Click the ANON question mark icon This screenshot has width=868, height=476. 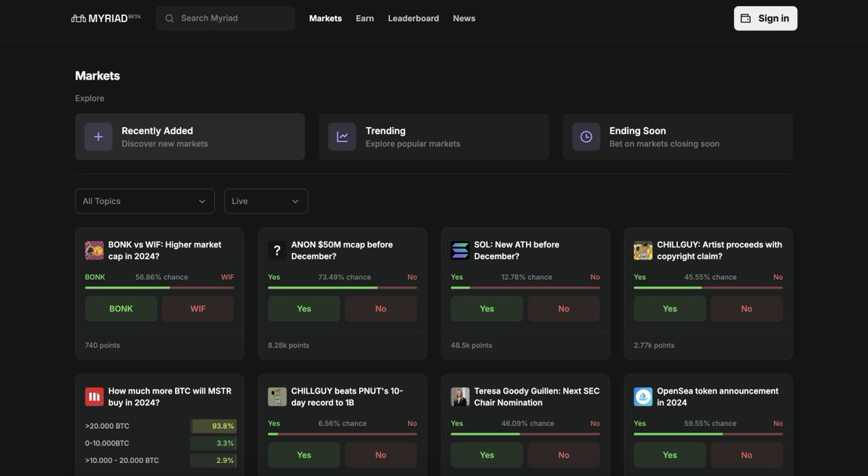(277, 250)
